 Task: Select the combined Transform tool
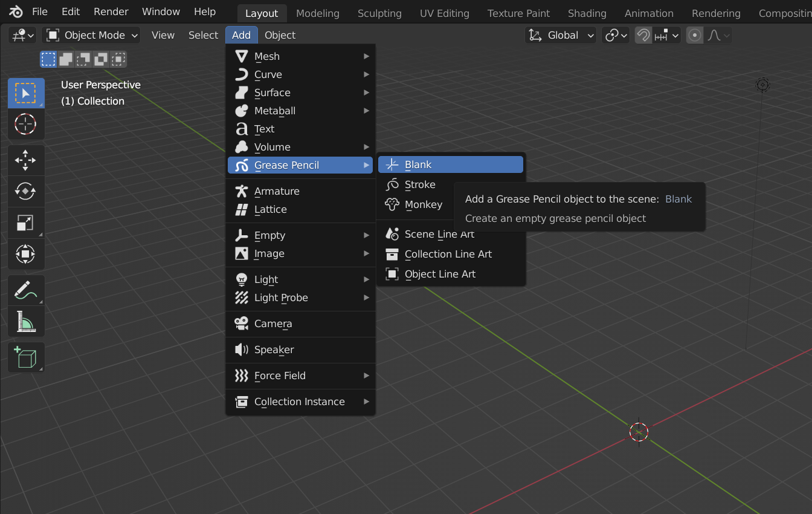click(x=25, y=254)
